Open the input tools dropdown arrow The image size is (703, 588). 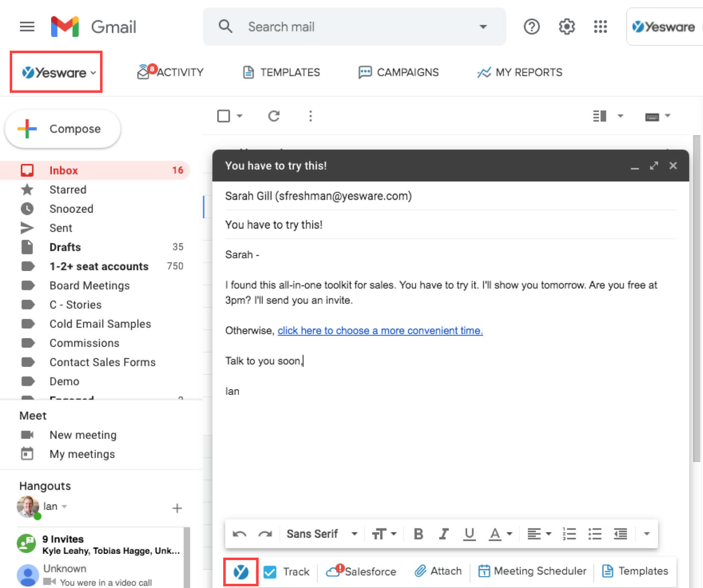click(x=668, y=115)
